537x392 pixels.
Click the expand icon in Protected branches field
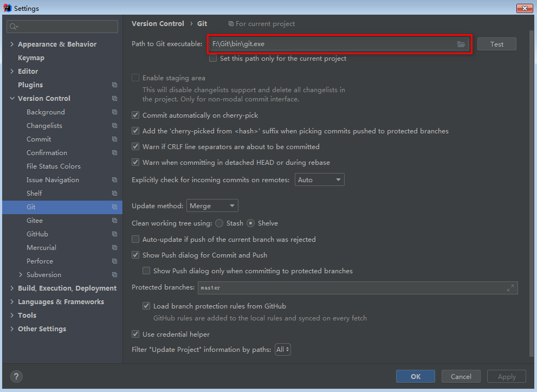point(510,288)
